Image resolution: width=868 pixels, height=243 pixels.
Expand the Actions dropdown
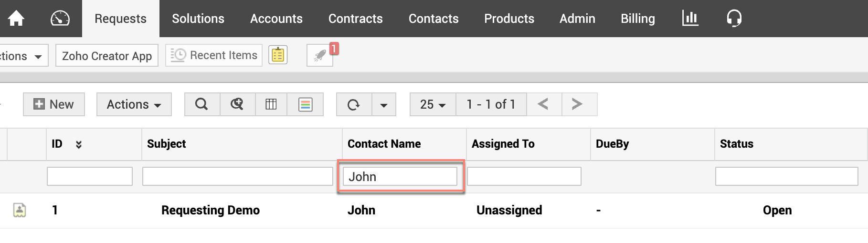point(134,104)
